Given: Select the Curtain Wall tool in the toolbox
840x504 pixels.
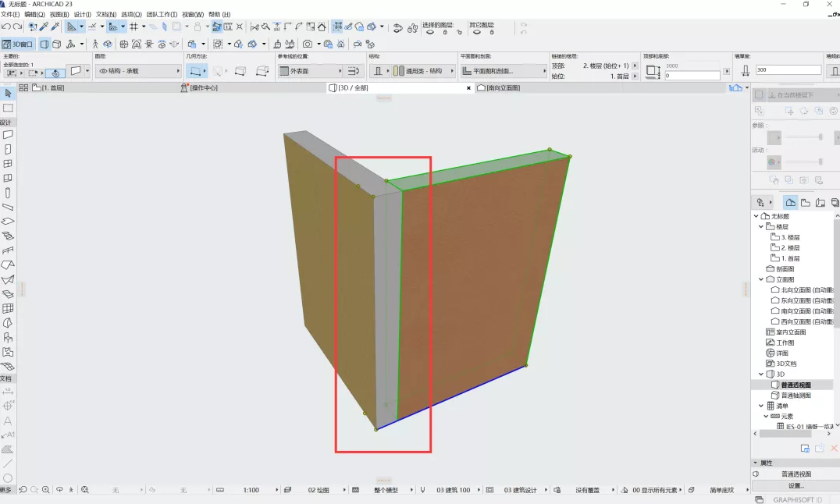Looking at the screenshot, I should 8,308.
